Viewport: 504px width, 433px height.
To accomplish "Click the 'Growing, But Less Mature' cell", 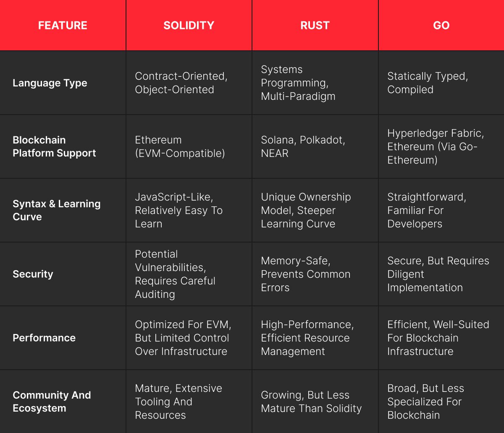I will [311, 402].
